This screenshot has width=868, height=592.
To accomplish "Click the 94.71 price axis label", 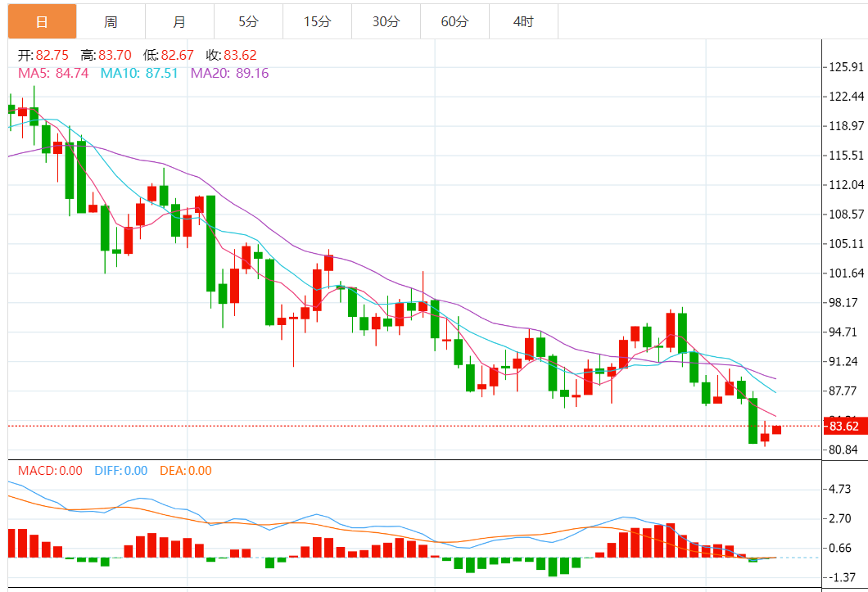I will 843,332.
